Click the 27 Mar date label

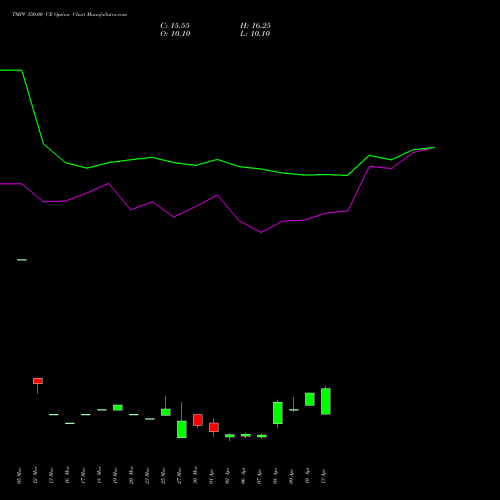pos(179,476)
